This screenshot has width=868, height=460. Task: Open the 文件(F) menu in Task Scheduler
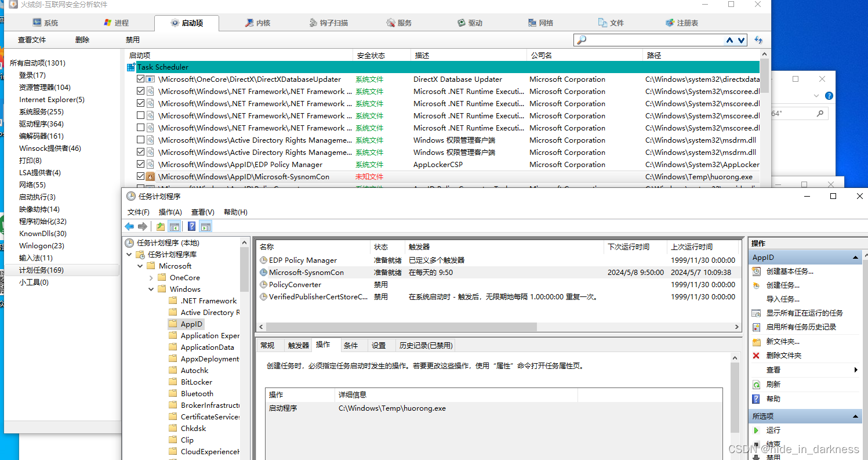[x=139, y=212]
